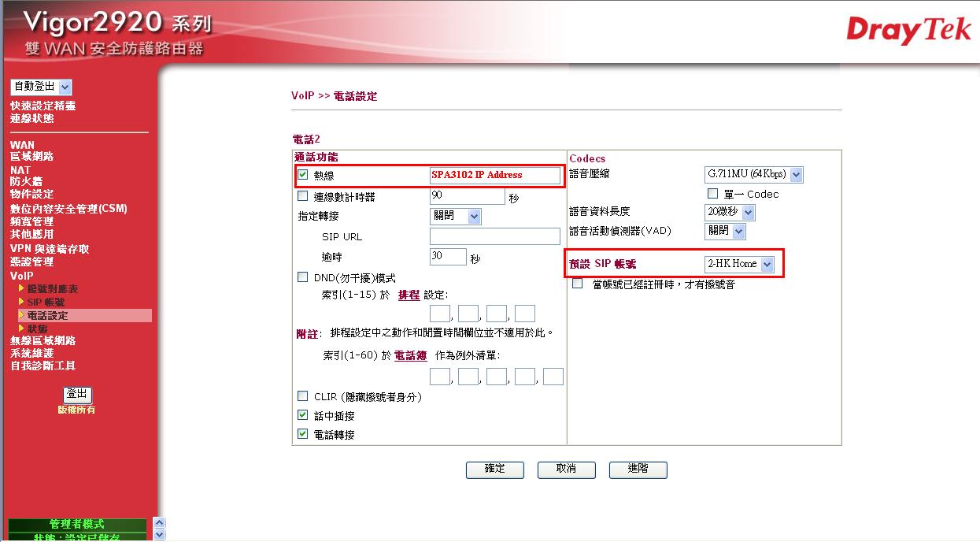Click the SIP URL input field
The image size is (980, 542).
pyautogui.click(x=495, y=236)
